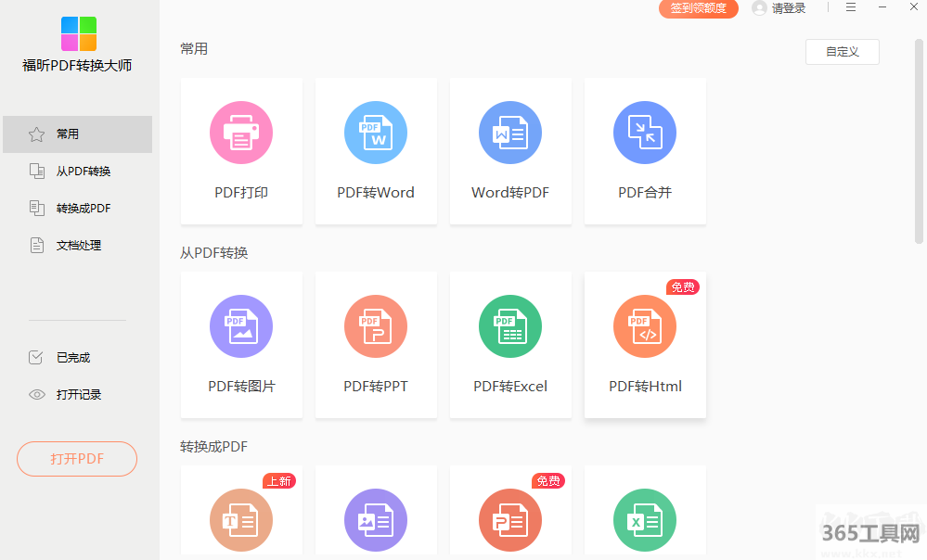Open the PDF转Html converter icon
This screenshot has height=560, width=927.
click(x=645, y=327)
